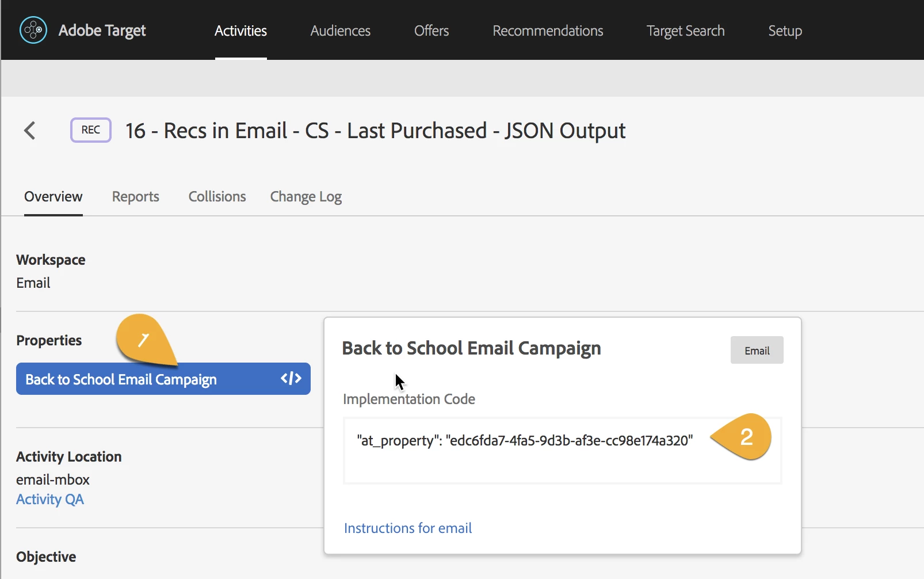The width and height of the screenshot is (924, 579).
Task: Open the Change Log tab
Action: tap(306, 197)
